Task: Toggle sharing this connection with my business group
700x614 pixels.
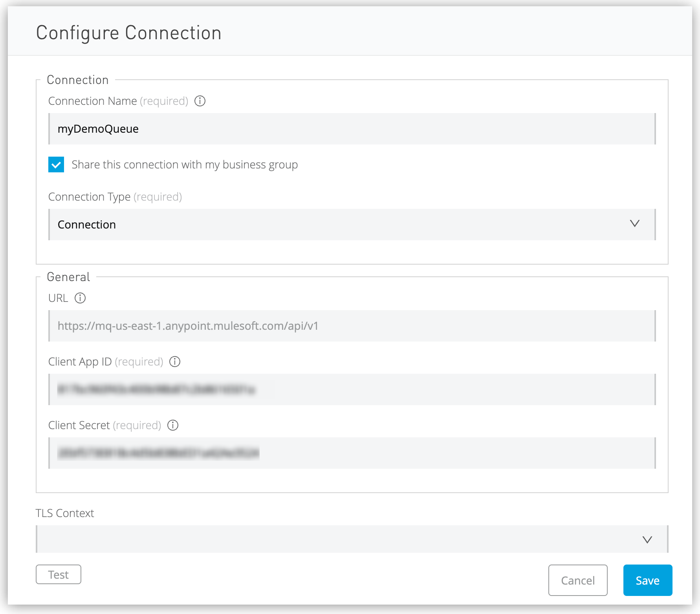Action: [56, 164]
